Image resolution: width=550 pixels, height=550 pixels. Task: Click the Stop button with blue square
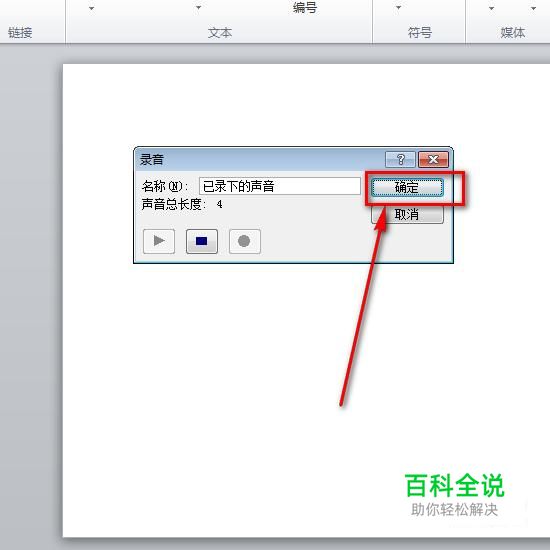click(x=202, y=241)
